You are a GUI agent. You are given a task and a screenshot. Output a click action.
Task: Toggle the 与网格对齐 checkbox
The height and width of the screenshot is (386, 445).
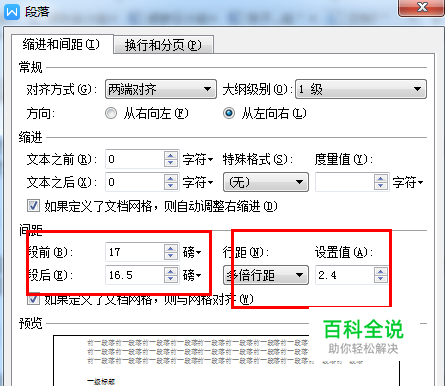33,299
